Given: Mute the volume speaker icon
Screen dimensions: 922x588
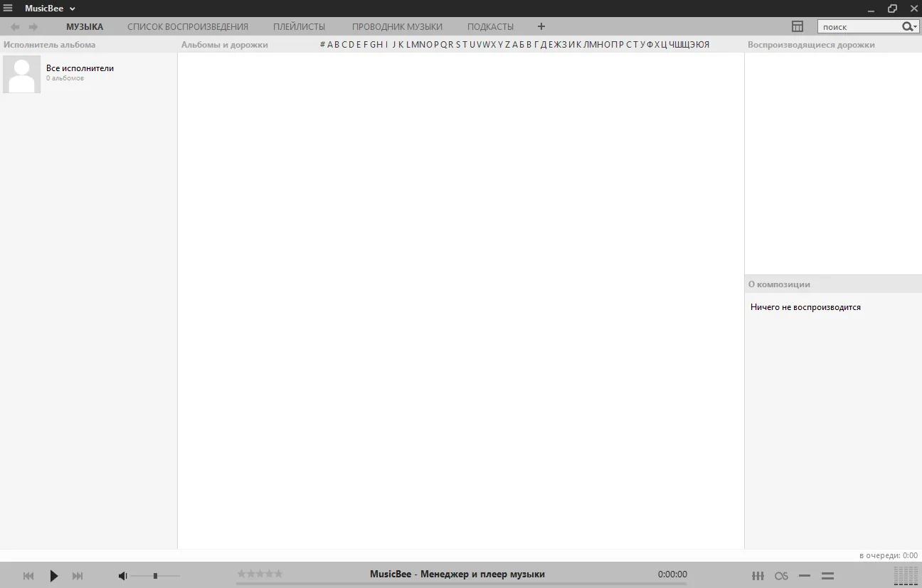Looking at the screenshot, I should click(122, 576).
